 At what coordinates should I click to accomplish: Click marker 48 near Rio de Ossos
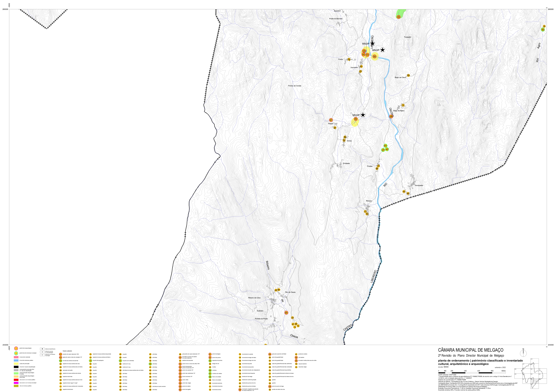click(x=276, y=290)
